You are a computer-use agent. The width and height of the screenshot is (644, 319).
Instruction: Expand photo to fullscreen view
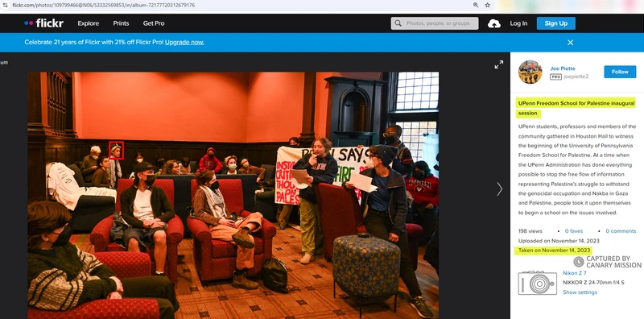498,64
